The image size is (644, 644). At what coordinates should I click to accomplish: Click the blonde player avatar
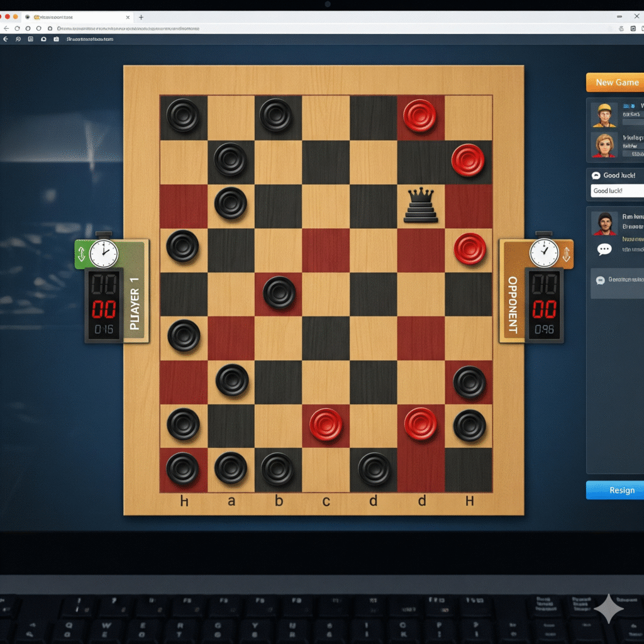(604, 145)
